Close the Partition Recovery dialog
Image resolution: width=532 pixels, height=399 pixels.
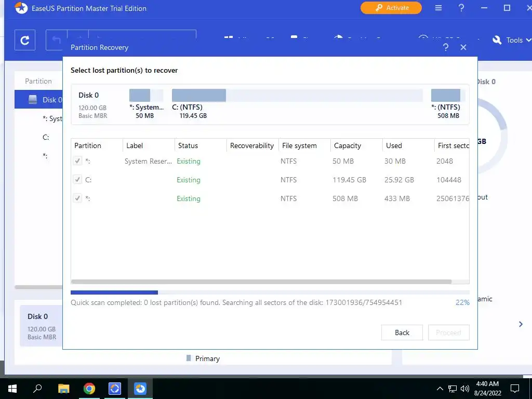[x=463, y=47]
